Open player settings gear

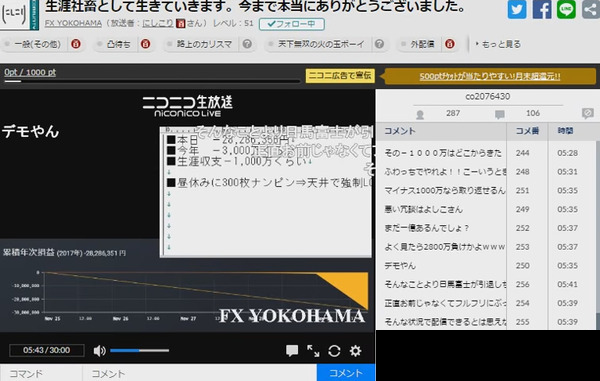pos(355,351)
